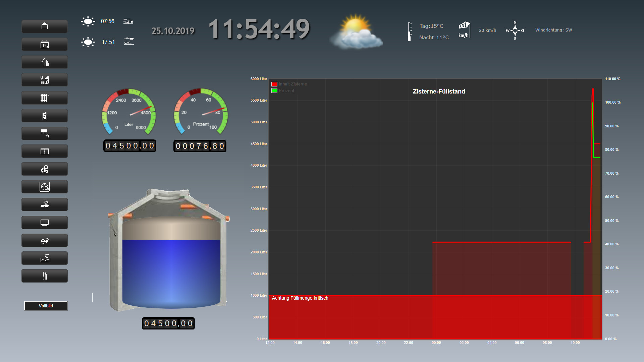Open the TV monitor page
This screenshot has height=362, width=644.
(x=45, y=223)
